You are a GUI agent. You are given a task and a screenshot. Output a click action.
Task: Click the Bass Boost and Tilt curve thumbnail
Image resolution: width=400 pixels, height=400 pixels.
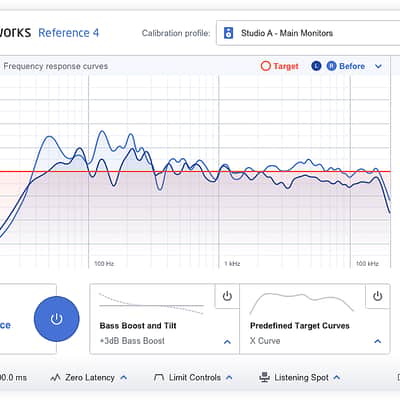[151, 304]
